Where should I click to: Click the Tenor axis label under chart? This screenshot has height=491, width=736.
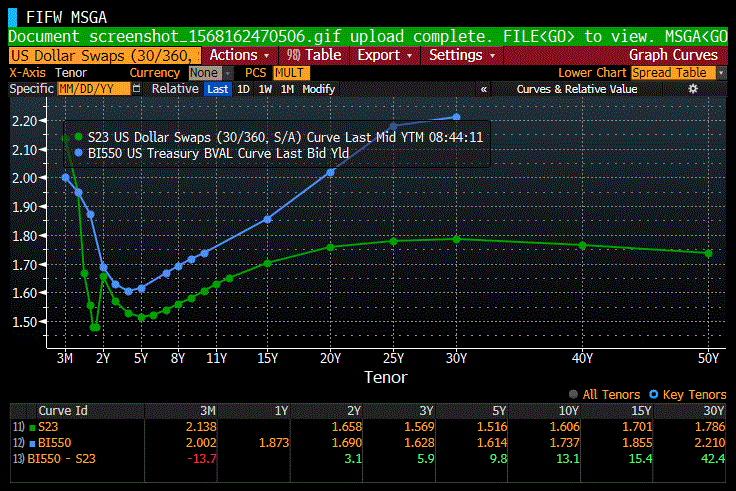coord(386,377)
